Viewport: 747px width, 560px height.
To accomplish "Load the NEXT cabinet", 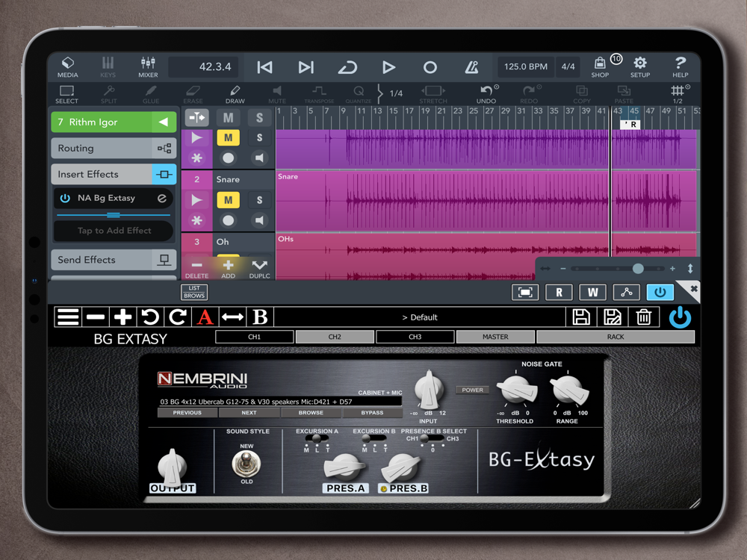I will [x=249, y=413].
